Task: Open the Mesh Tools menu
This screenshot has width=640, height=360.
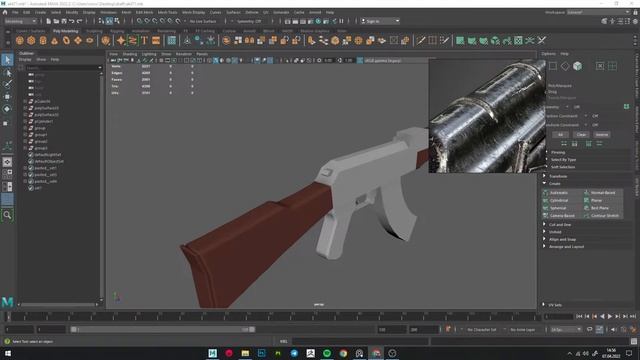Action: pos(167,13)
